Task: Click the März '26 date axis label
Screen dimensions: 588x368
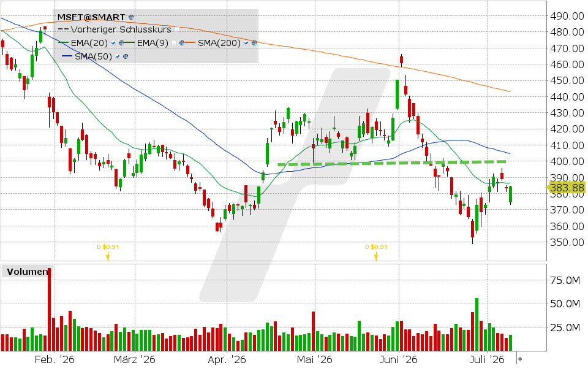Action: pyautogui.click(x=135, y=360)
